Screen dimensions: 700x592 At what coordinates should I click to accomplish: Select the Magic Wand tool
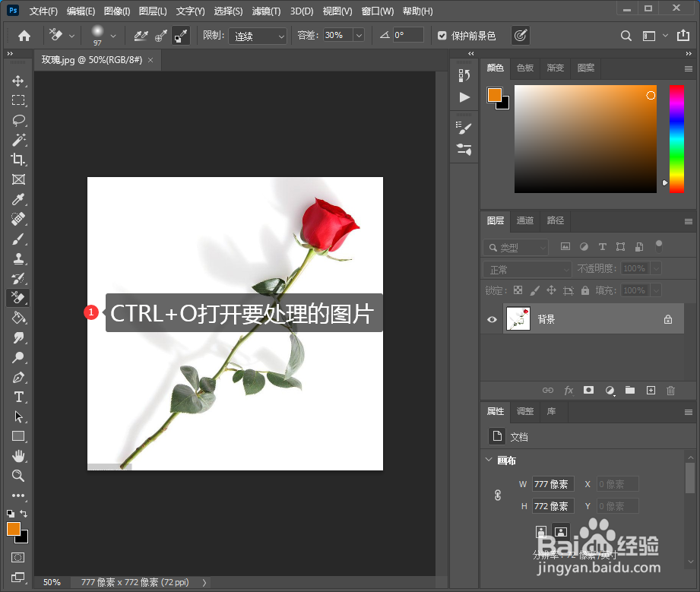click(x=18, y=140)
